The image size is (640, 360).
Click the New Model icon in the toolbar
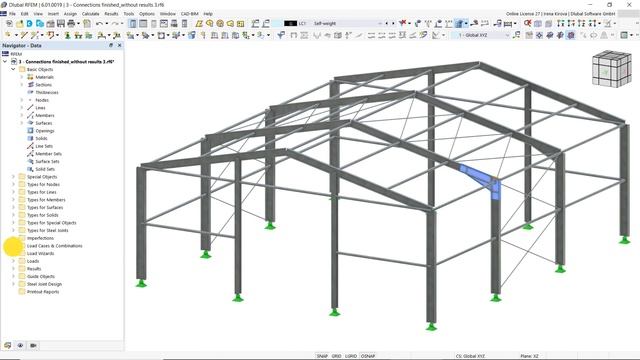[9, 24]
